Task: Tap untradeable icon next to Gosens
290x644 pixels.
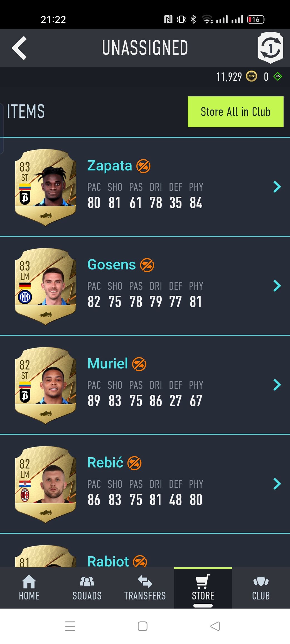Action: [x=147, y=265]
